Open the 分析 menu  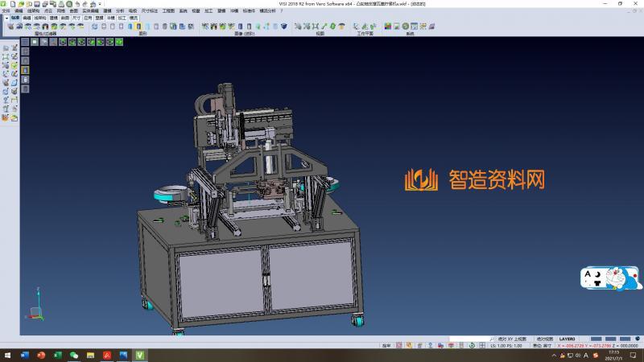pos(120,10)
